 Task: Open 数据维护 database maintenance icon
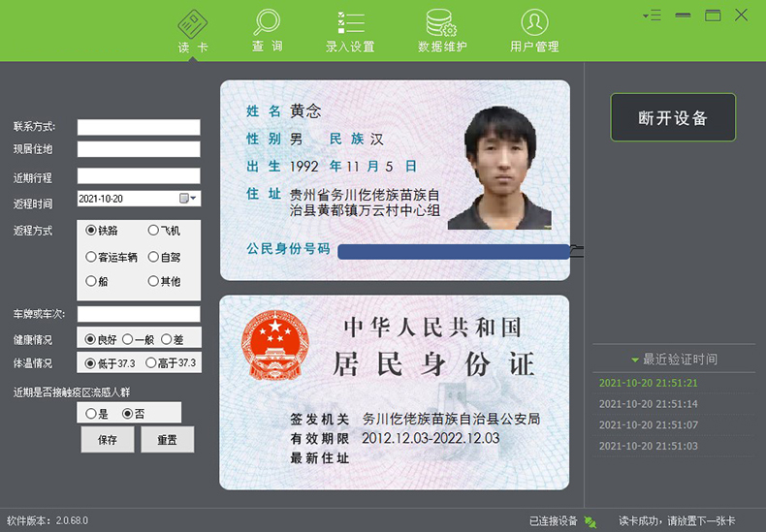(x=442, y=22)
